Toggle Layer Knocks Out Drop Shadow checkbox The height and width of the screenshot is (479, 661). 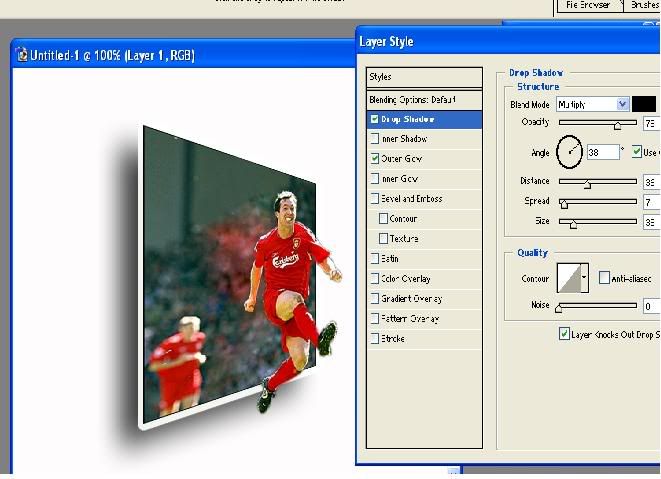coord(564,334)
